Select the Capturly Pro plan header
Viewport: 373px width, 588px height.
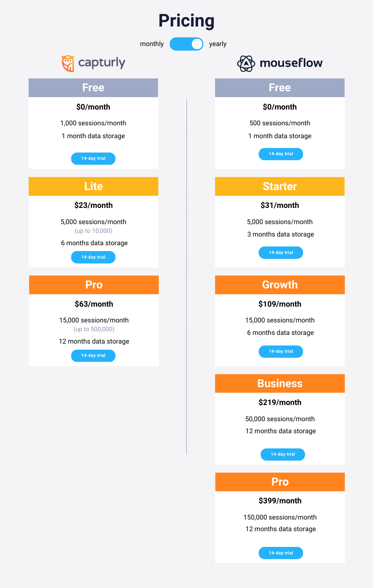point(93,285)
